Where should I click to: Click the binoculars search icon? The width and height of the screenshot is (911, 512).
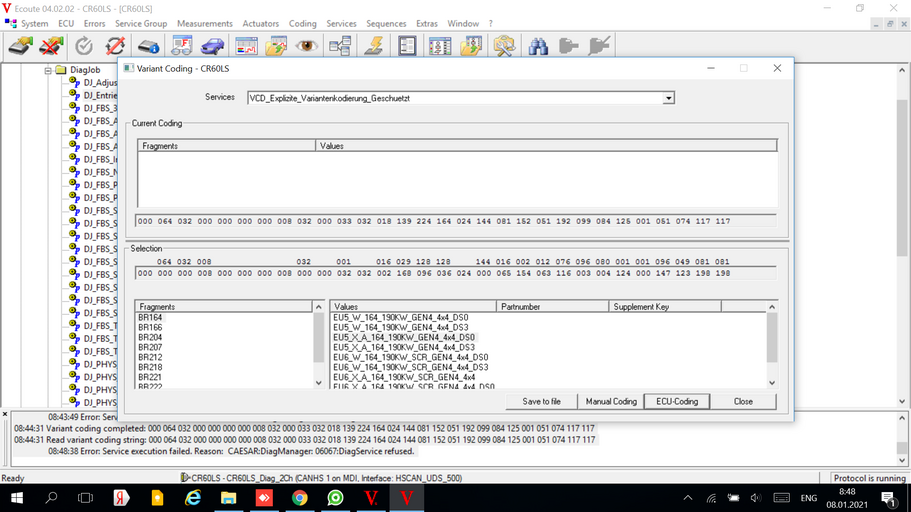[538, 46]
